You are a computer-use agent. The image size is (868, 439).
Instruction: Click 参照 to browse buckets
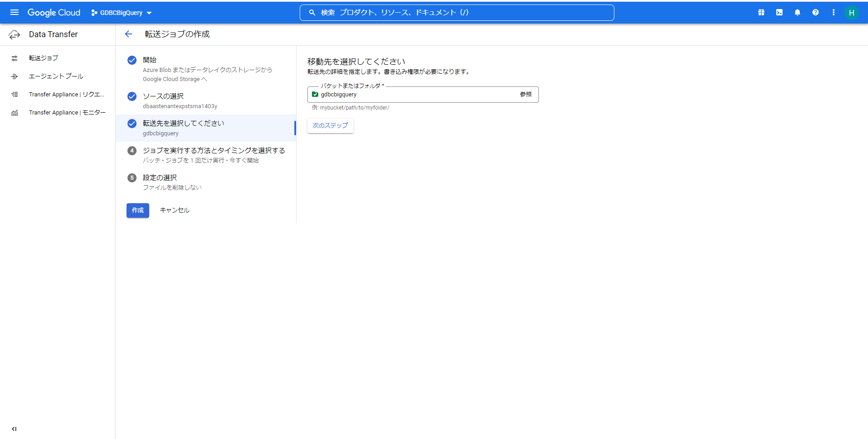[x=525, y=95]
